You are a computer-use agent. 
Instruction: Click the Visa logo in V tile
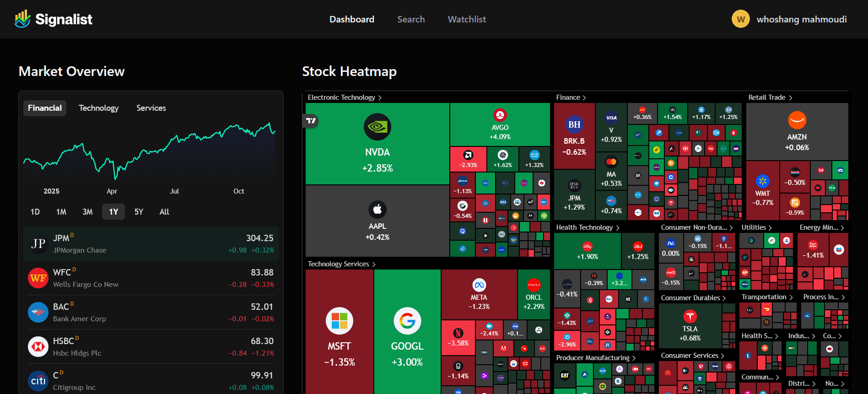coord(611,118)
